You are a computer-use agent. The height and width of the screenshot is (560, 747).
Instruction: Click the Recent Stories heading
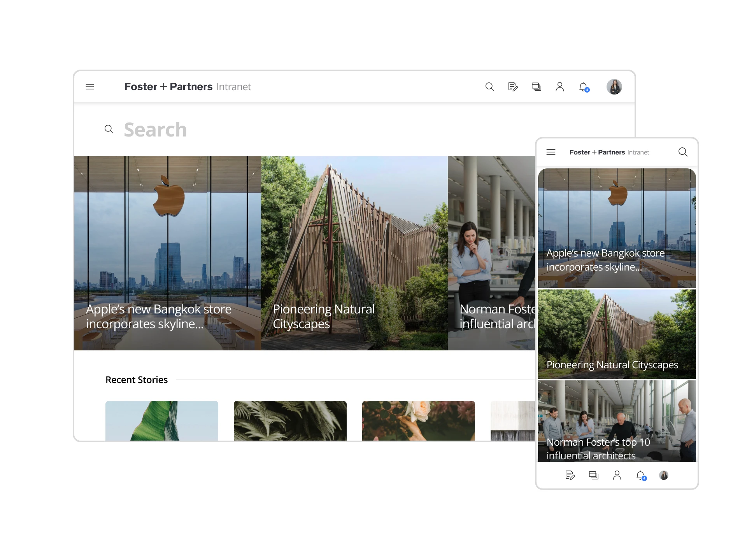coord(137,380)
